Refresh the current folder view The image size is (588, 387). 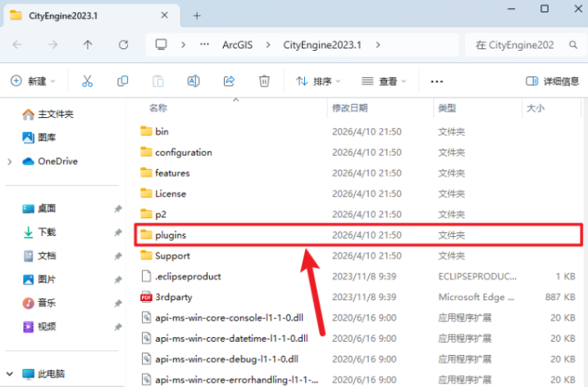[124, 44]
